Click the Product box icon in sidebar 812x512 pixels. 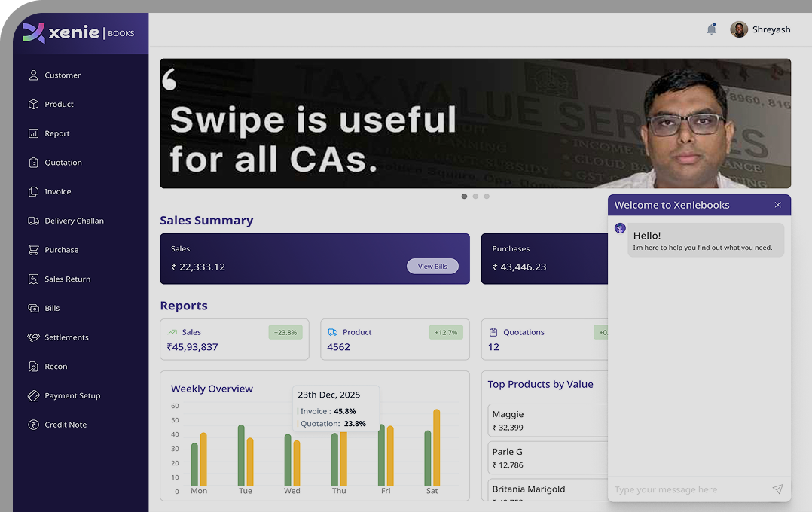[33, 105]
